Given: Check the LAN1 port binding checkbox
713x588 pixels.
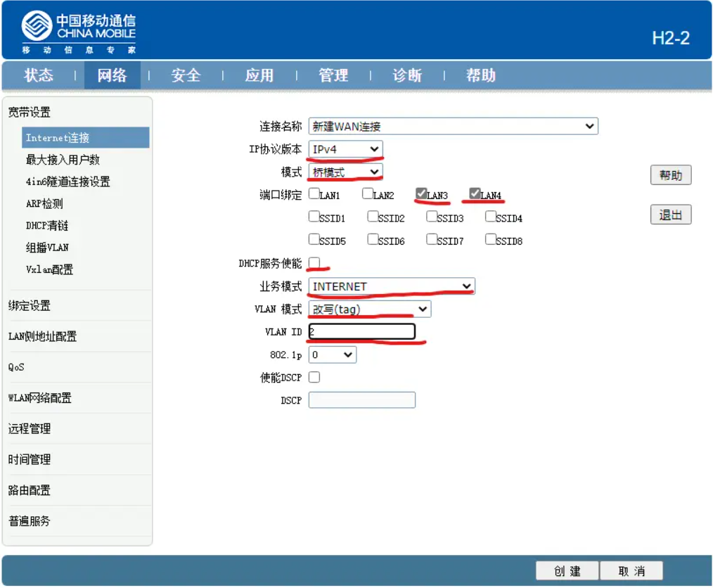Looking at the screenshot, I should pyautogui.click(x=314, y=194).
